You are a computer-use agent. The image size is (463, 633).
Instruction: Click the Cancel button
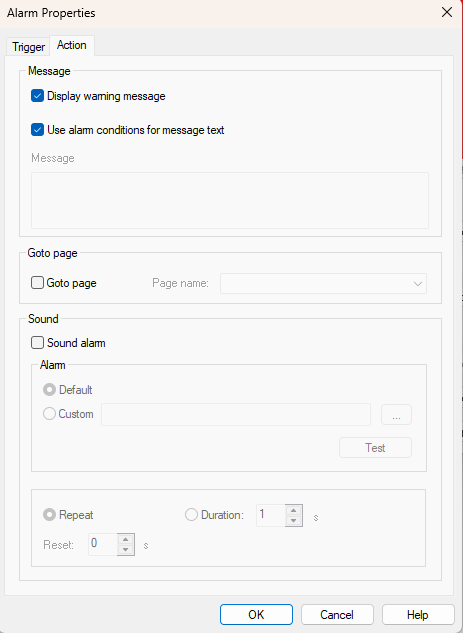point(337,614)
